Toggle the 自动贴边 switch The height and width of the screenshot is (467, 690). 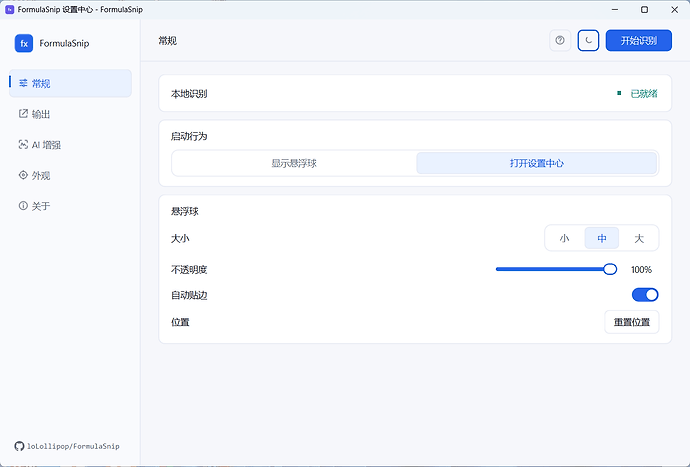click(x=645, y=295)
